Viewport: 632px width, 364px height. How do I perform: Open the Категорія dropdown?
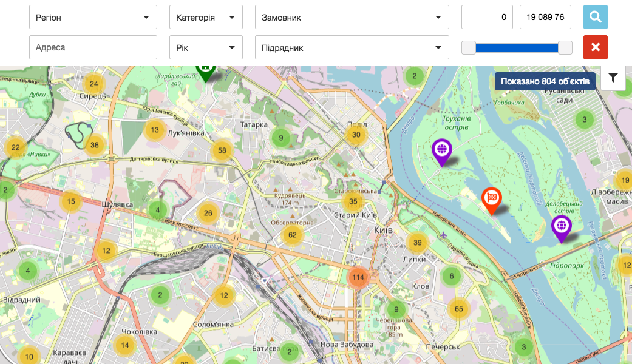(206, 18)
